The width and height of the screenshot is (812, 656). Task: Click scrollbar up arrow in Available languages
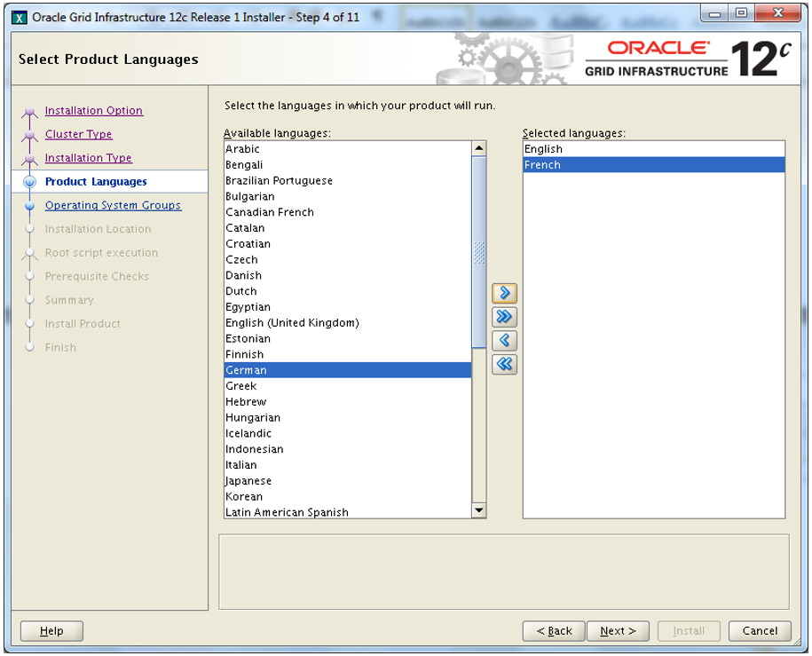point(479,148)
